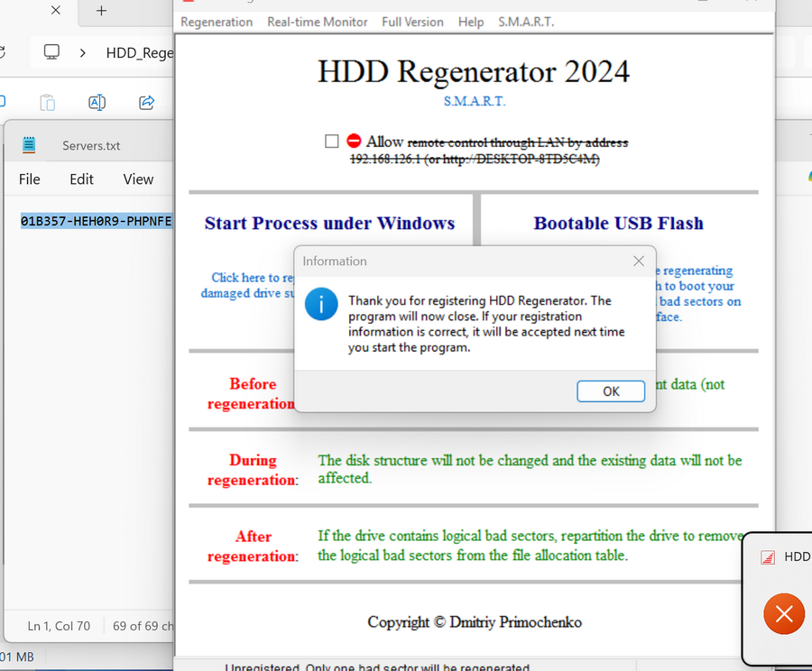Click the orange X circle in the notification
The image size is (812, 671).
(x=784, y=614)
